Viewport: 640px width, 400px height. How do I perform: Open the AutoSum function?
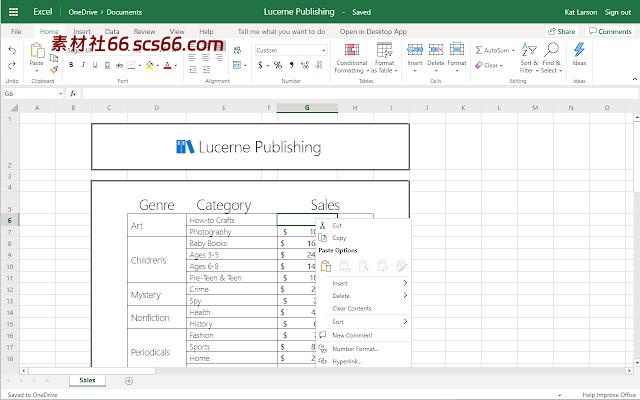(490, 49)
